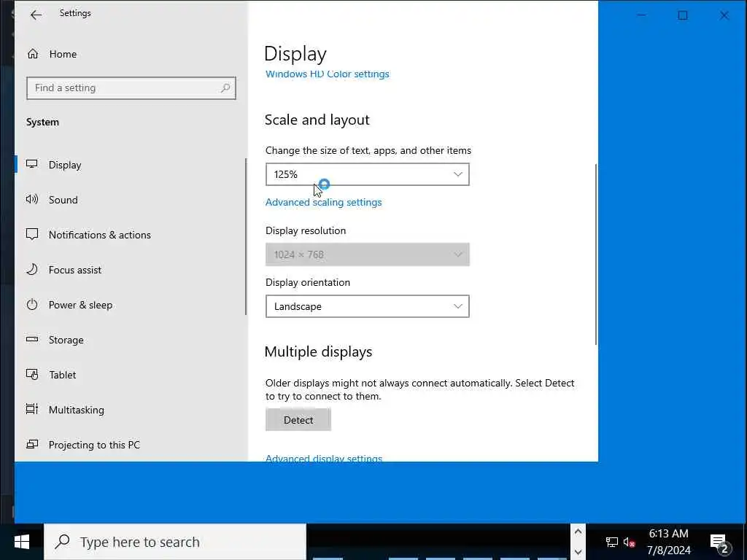This screenshot has height=560, width=747.
Task: Open the Landscape orientation dropdown
Action: (x=368, y=307)
